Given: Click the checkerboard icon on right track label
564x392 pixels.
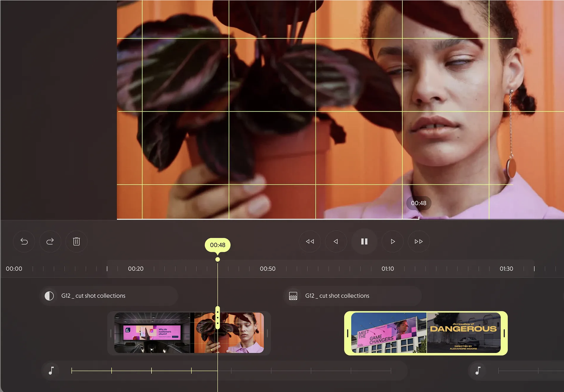Looking at the screenshot, I should click(293, 296).
